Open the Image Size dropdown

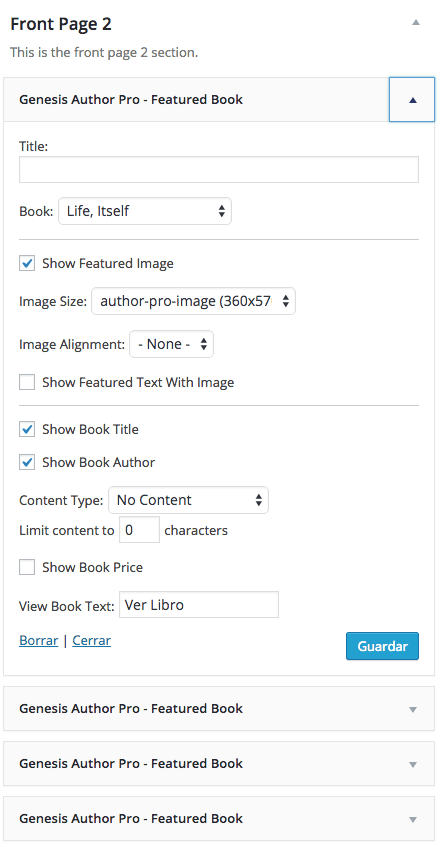193,301
